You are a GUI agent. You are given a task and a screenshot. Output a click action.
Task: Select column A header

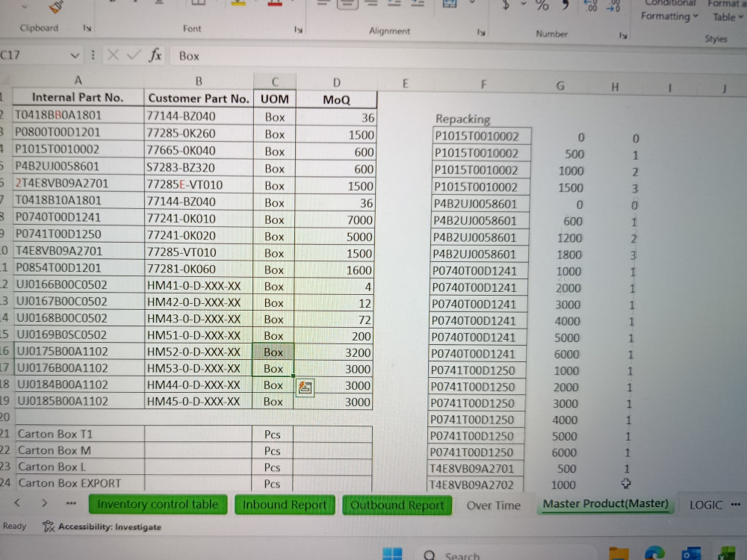coord(78,81)
